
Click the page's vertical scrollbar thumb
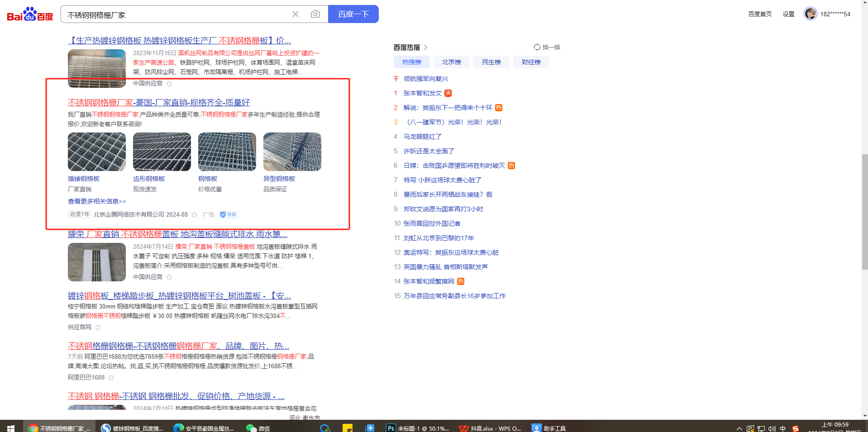pyautogui.click(x=865, y=211)
